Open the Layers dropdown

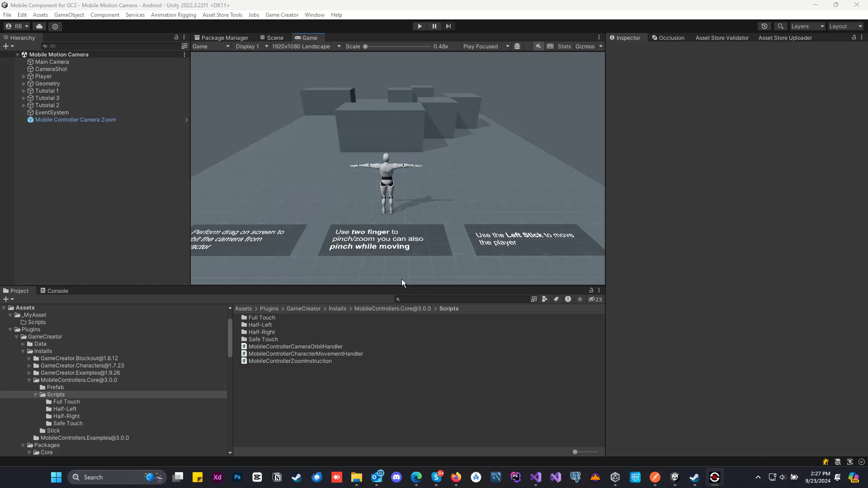click(807, 26)
